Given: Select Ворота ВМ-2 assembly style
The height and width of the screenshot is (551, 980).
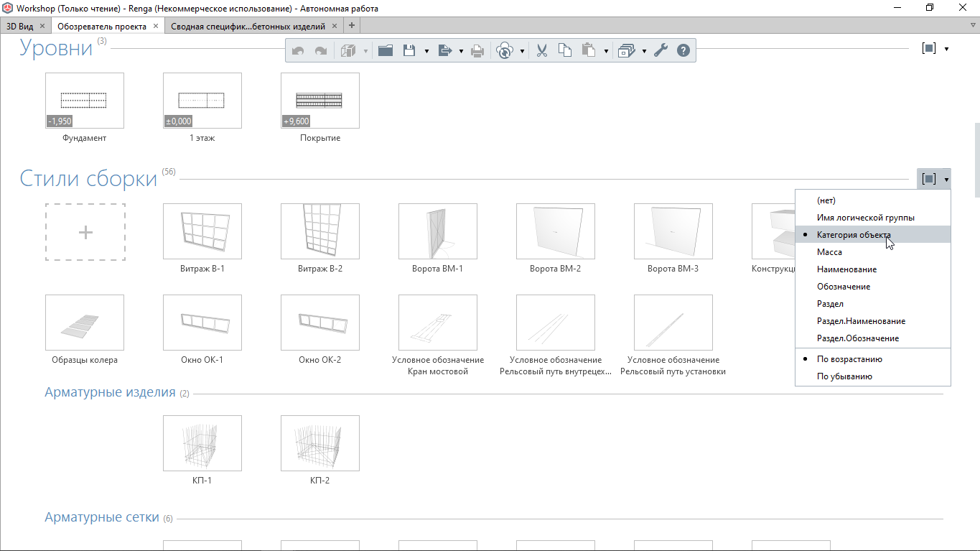Looking at the screenshot, I should pos(556,231).
